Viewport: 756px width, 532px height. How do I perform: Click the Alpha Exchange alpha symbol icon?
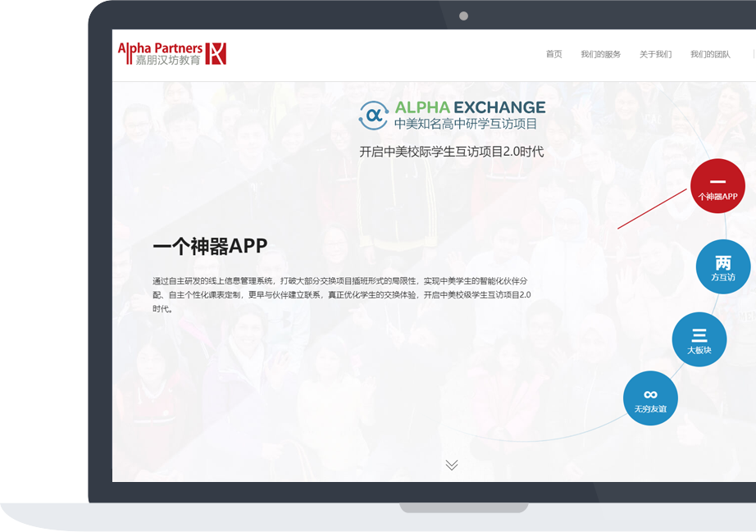tap(373, 116)
